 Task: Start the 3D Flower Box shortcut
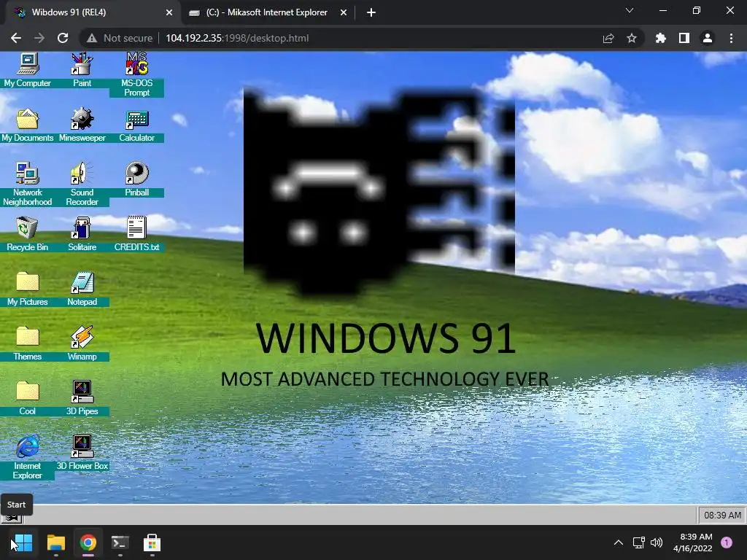82,453
